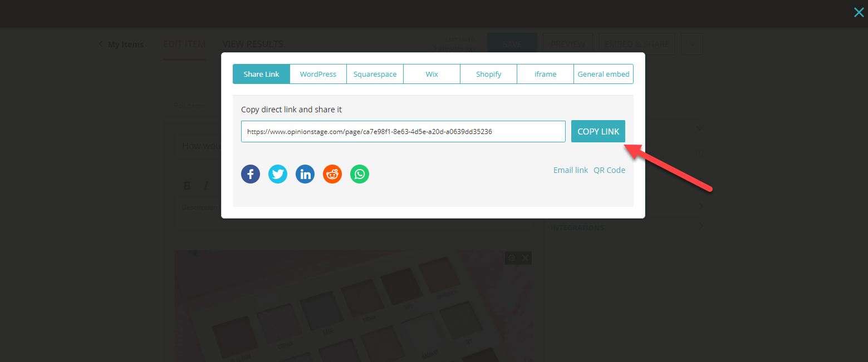868x362 pixels.
Task: Click the PREVIEW button
Action: (568, 44)
